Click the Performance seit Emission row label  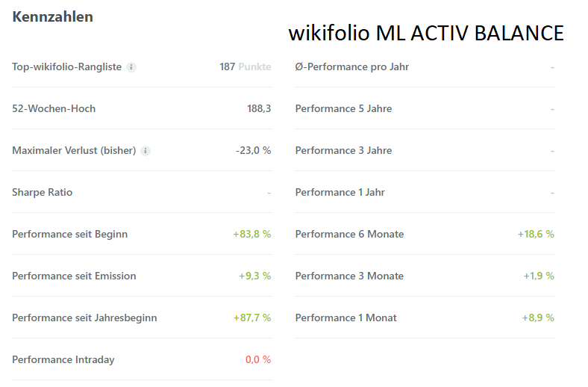tap(74, 276)
